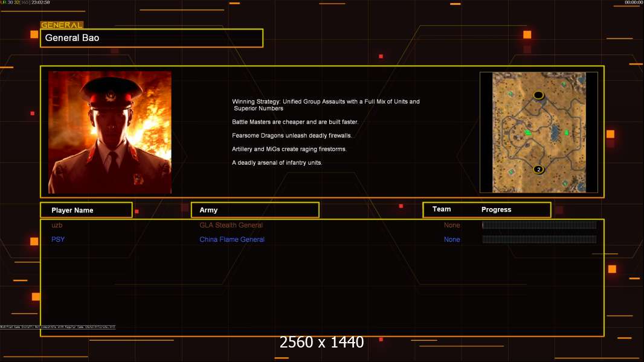Click the General Bao name field
This screenshot has height=362, width=644.
pyautogui.click(x=152, y=38)
